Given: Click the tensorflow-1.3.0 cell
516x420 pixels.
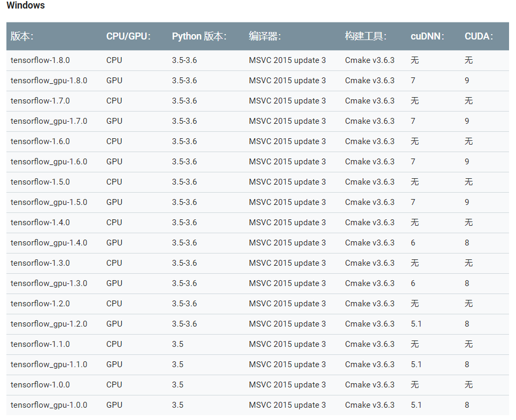Looking at the screenshot, I should (x=40, y=263).
